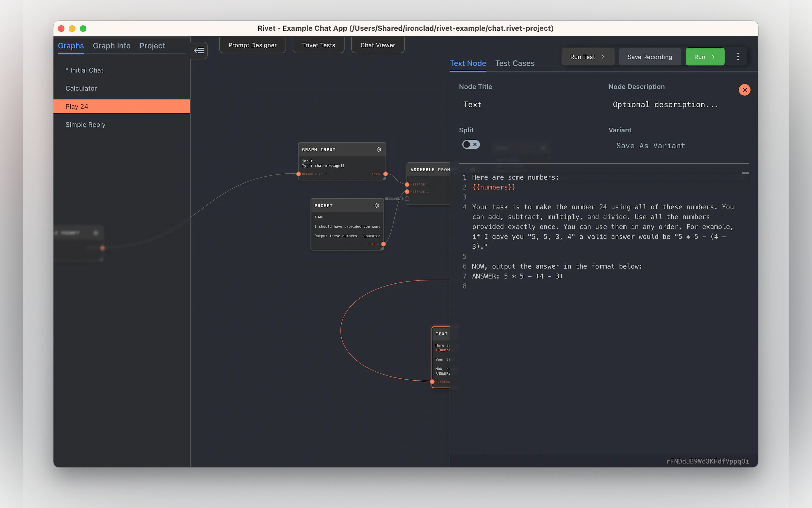Click the node ID text rFNDdJB9Wd3KFdfVppqOi

coord(707,461)
